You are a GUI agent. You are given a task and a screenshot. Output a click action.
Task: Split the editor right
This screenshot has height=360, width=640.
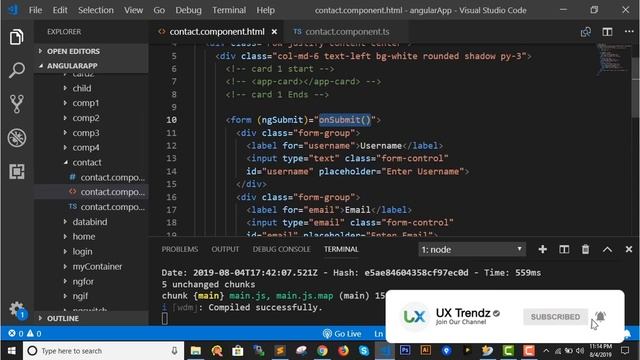(x=607, y=32)
